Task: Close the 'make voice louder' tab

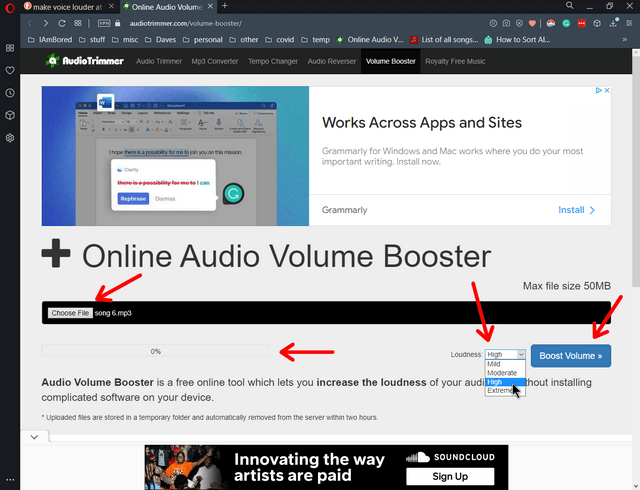Action: pyautogui.click(x=111, y=7)
